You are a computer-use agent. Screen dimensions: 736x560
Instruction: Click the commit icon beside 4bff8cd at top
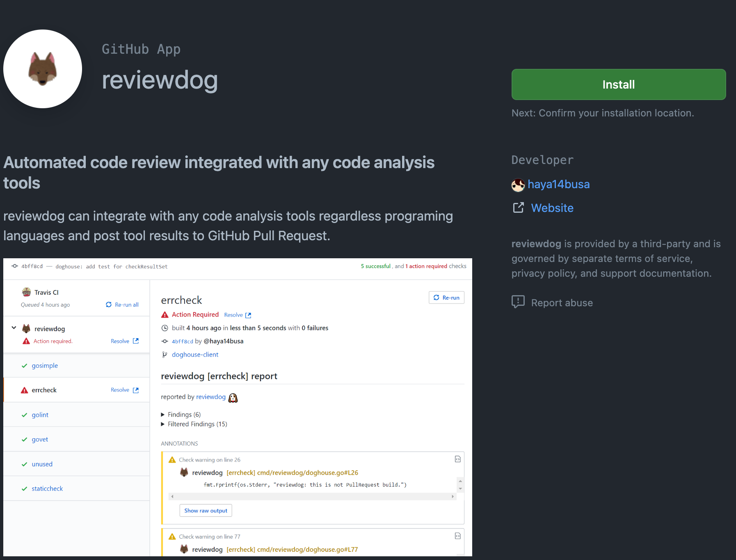click(15, 266)
